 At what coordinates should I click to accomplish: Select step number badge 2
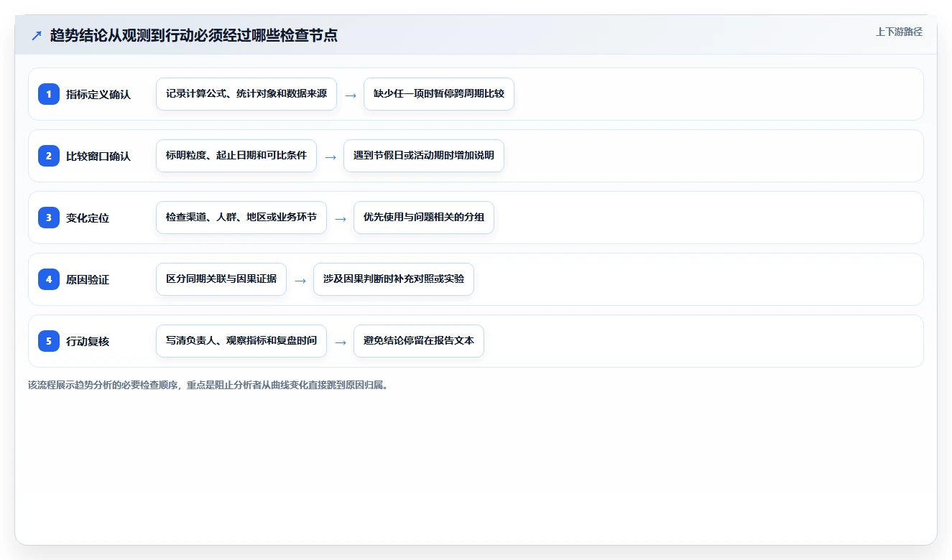point(49,156)
